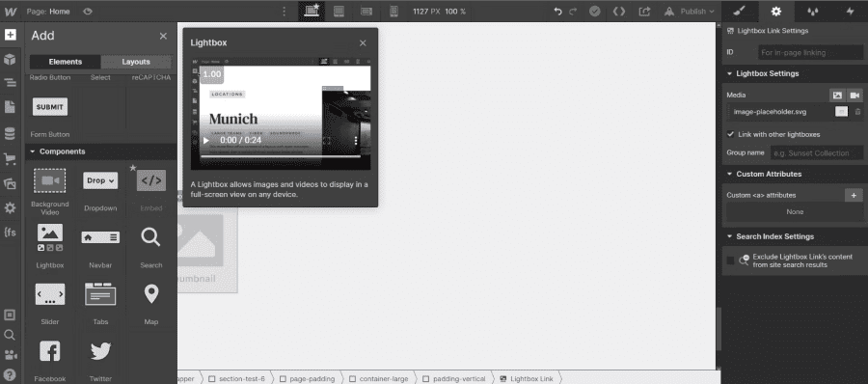Open the Export code icon

[619, 11]
